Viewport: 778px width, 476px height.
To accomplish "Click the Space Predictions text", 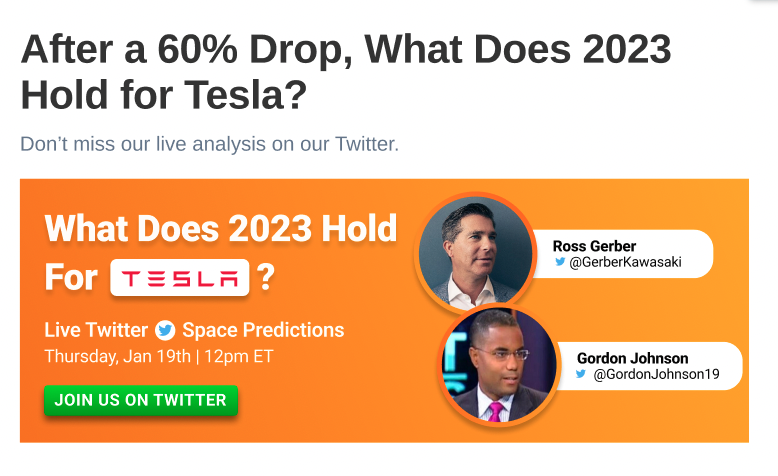I will 263,330.
